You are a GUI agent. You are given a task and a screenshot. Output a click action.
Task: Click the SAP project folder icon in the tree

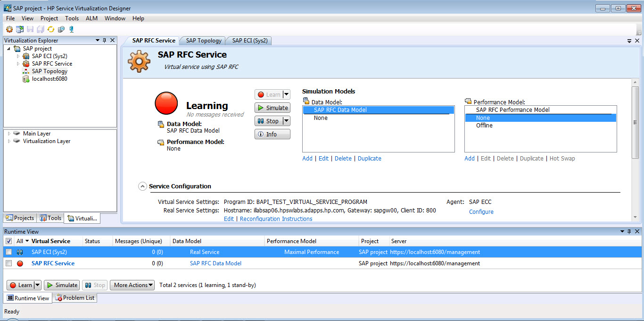tap(17, 49)
